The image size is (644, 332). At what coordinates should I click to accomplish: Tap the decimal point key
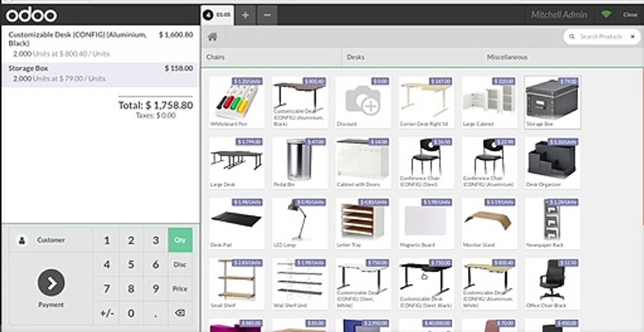155,314
